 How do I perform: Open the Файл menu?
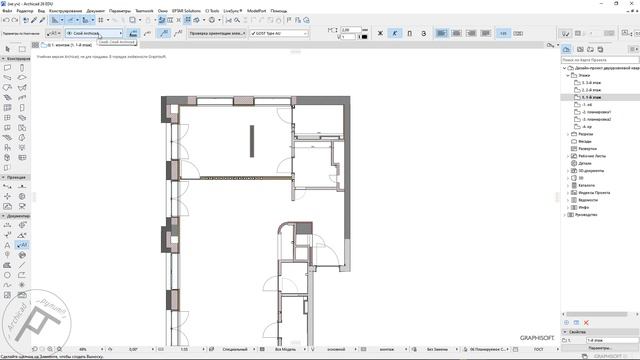[7, 11]
